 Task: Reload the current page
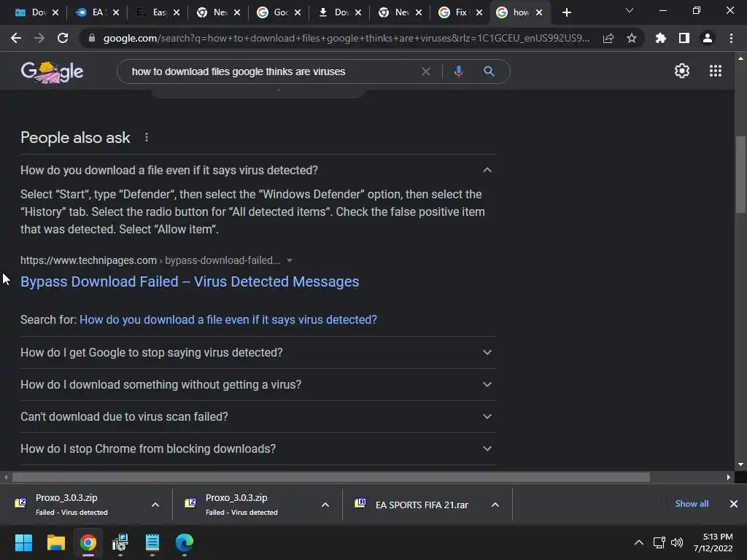pyautogui.click(x=63, y=38)
